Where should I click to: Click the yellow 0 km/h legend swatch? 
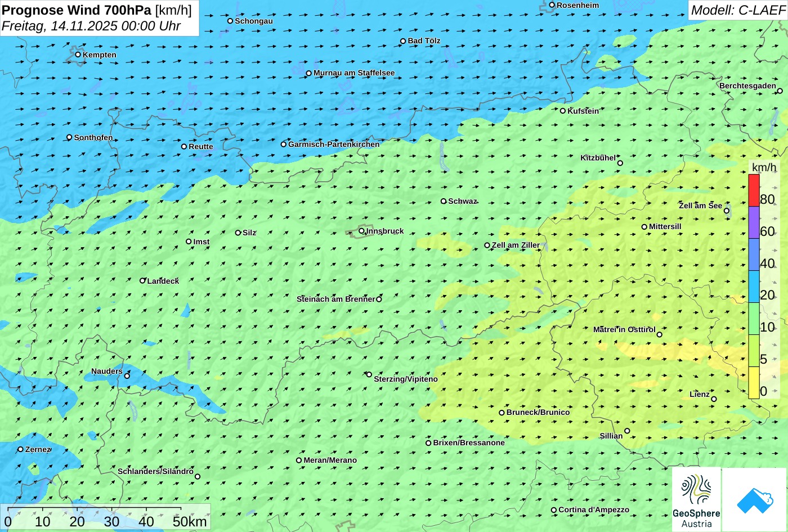point(754,383)
